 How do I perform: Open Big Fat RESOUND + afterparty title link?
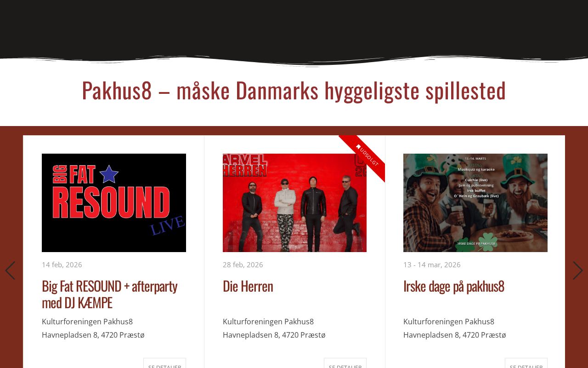(110, 294)
